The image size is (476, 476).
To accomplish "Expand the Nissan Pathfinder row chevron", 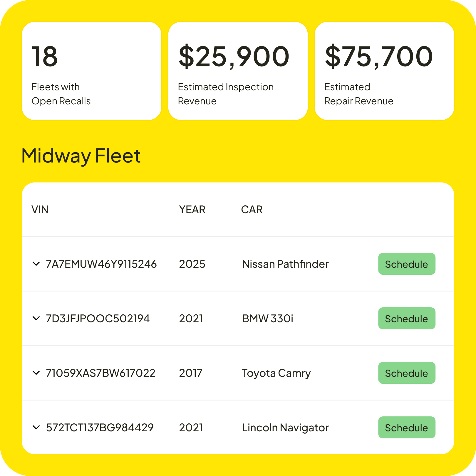I will 36,264.
